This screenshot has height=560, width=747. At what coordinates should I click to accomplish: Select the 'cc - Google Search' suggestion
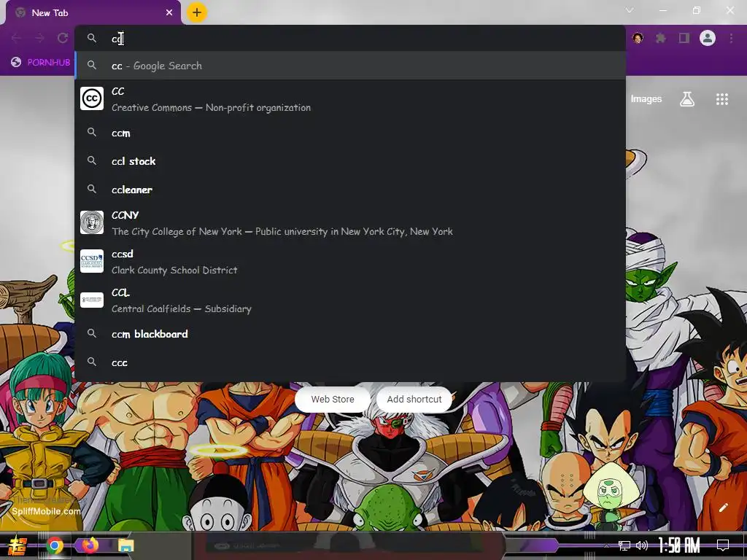pyautogui.click(x=350, y=66)
